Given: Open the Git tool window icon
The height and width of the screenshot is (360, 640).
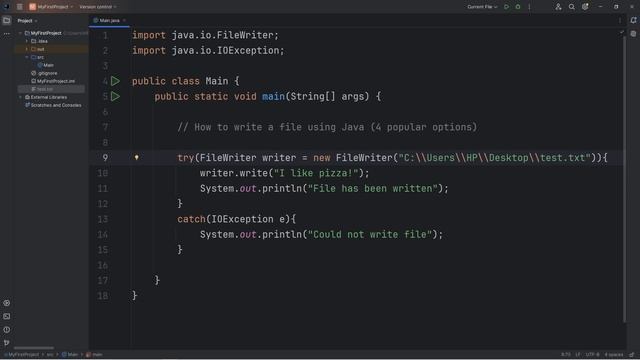Looking at the screenshot, I should (x=7, y=343).
